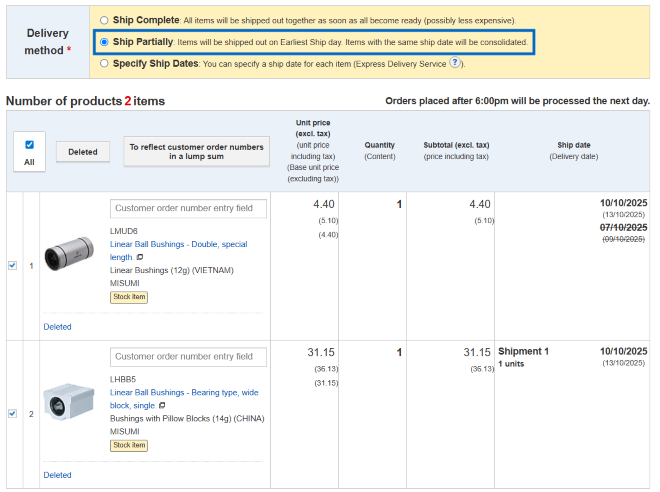The width and height of the screenshot is (660, 492).
Task: Select the Ship Complete radio button
Action: pyautogui.click(x=104, y=20)
